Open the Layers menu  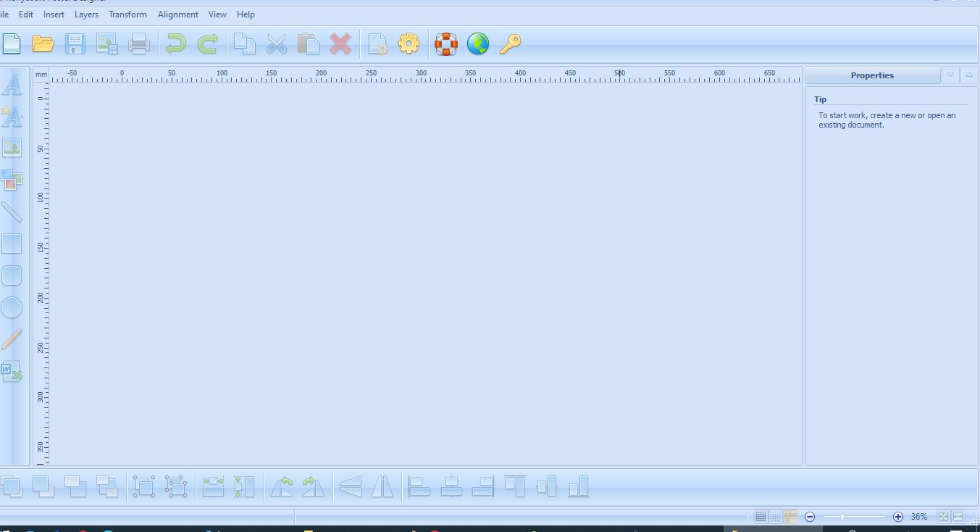pyautogui.click(x=86, y=14)
